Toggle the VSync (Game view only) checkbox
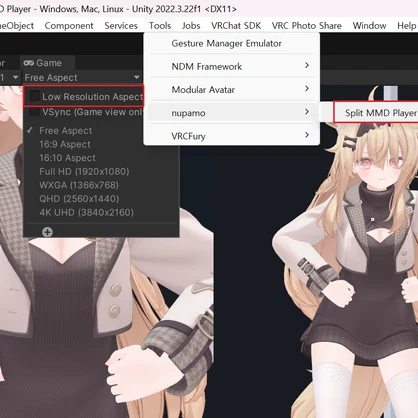The width and height of the screenshot is (418, 418). (x=34, y=112)
